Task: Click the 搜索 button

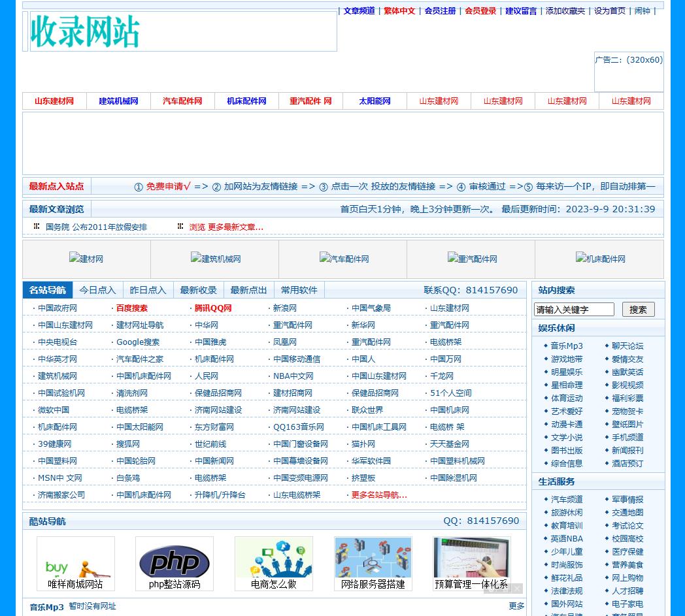Action: (638, 310)
